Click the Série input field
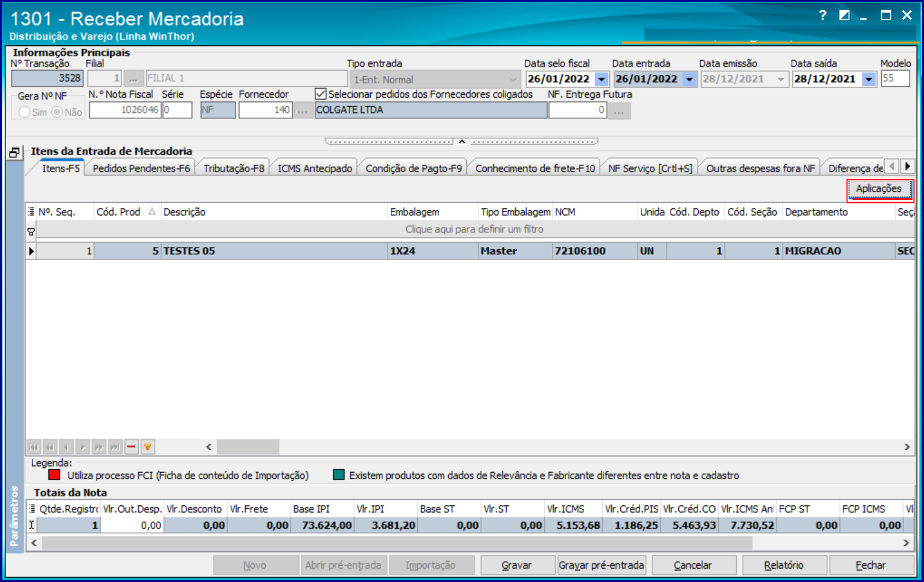This screenshot has height=582, width=924. click(x=178, y=110)
